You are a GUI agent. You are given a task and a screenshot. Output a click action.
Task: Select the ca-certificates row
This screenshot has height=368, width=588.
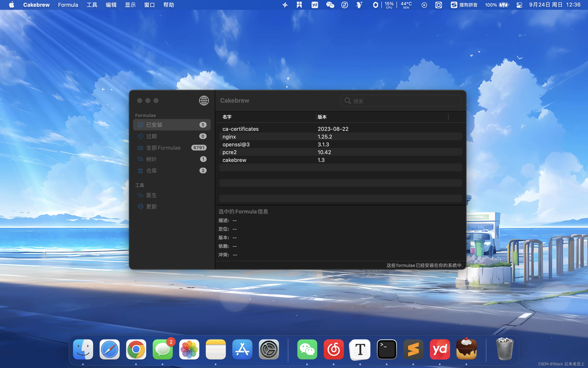click(341, 129)
